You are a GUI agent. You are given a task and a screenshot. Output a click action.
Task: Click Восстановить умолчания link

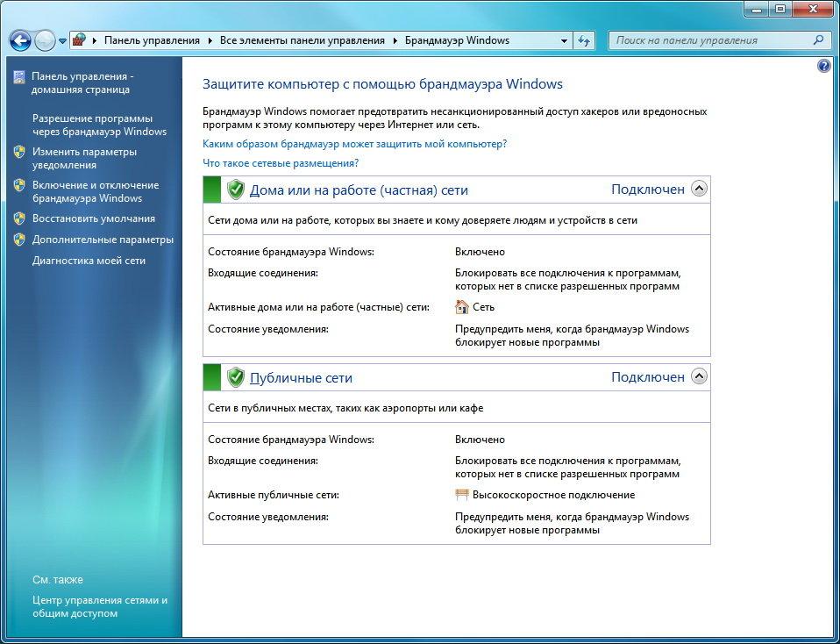tap(93, 218)
